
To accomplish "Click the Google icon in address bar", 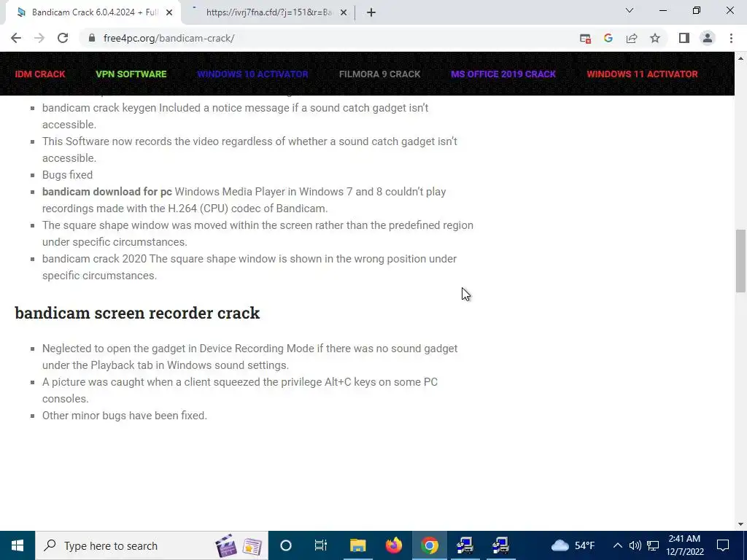I will point(608,38).
